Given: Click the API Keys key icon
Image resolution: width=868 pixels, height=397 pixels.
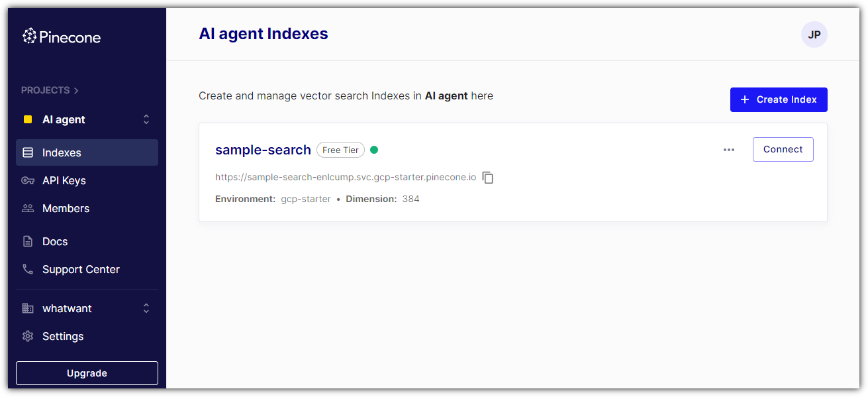Looking at the screenshot, I should [28, 180].
